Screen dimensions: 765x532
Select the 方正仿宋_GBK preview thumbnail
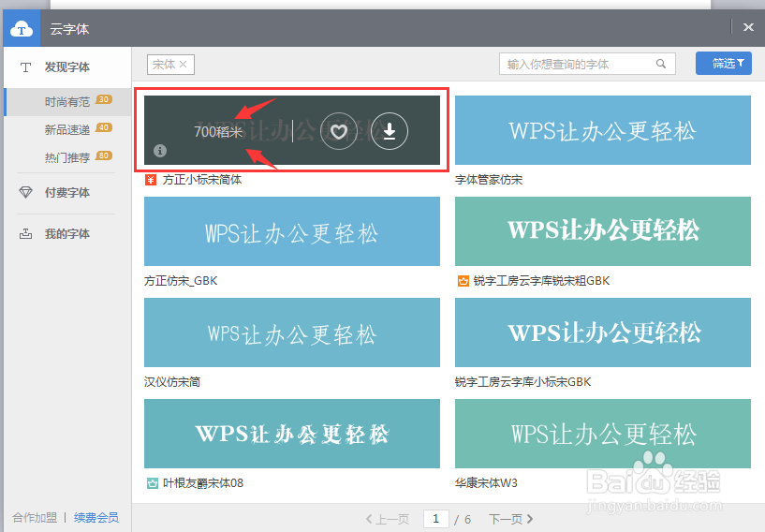click(292, 231)
